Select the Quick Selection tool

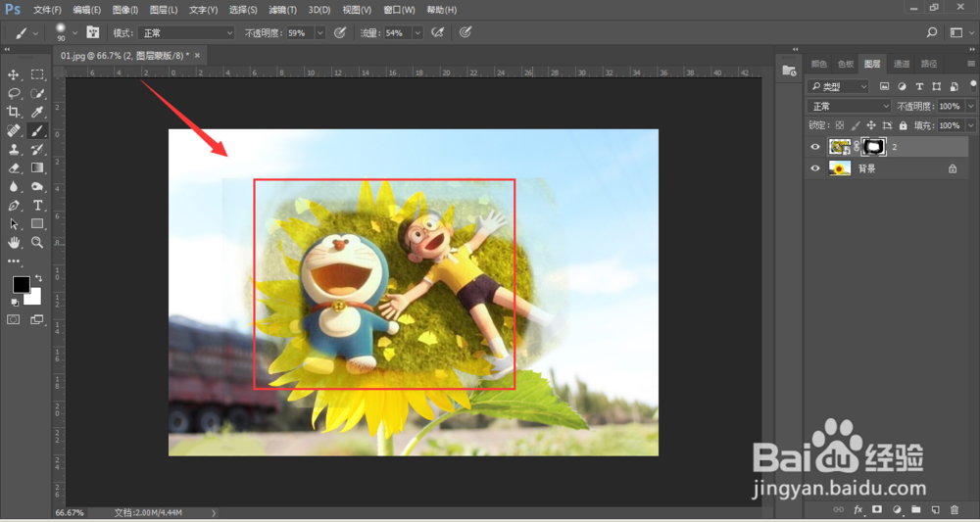click(37, 94)
